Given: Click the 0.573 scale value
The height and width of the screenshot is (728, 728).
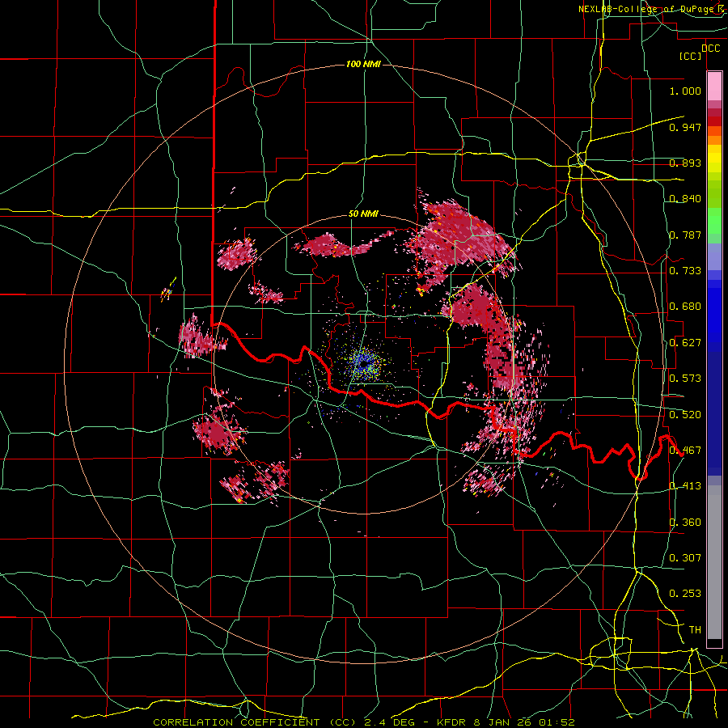Looking at the screenshot, I should point(685,379).
